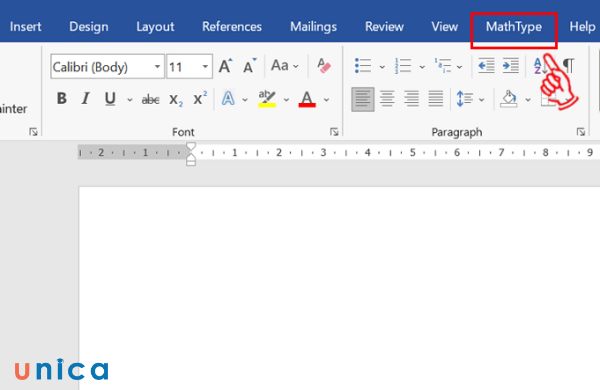Justify the paragraph text
Viewport: 600px width, 390px height.
click(435, 99)
